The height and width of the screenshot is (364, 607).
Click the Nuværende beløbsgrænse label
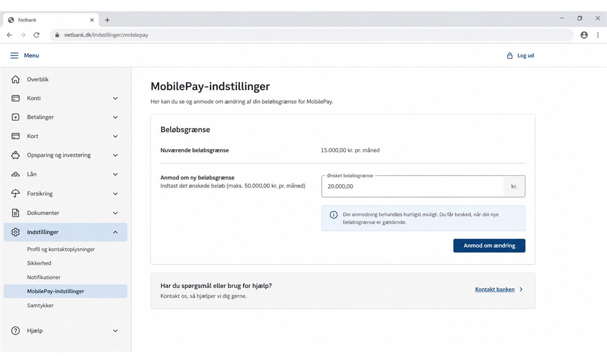click(x=195, y=150)
